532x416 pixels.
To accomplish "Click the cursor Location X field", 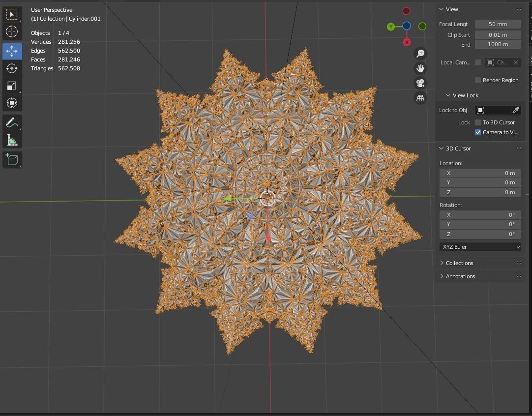I will [x=480, y=173].
